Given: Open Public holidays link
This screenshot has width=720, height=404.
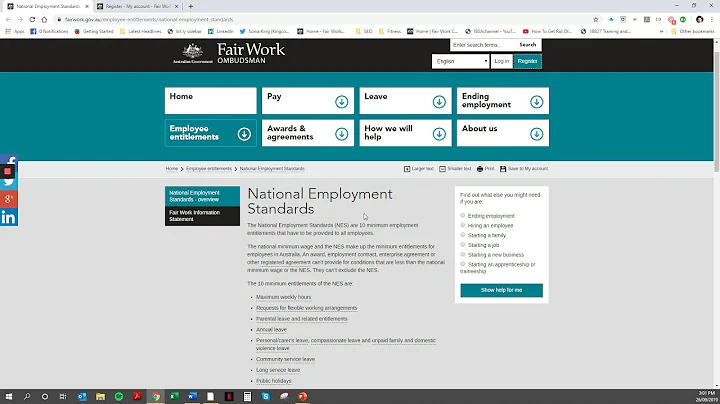Looking at the screenshot, I should pyautogui.click(x=274, y=381).
